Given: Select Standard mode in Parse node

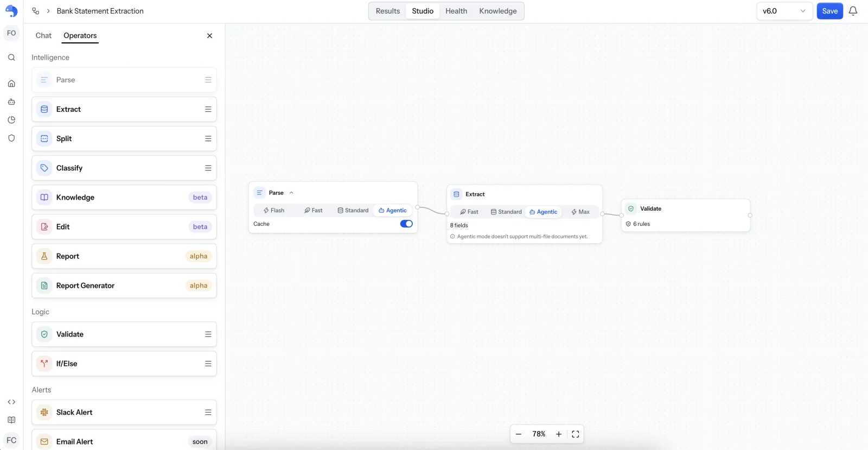Looking at the screenshot, I should pos(353,211).
